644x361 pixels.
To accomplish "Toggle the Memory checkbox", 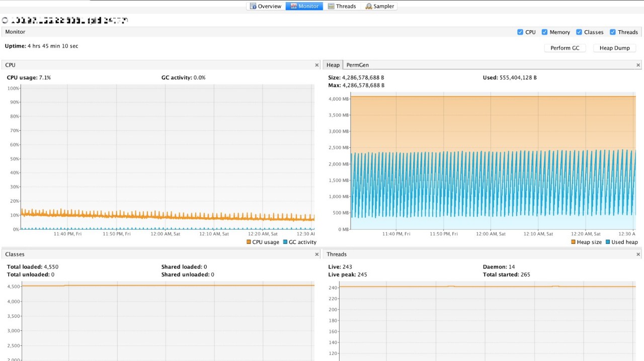I will [544, 32].
